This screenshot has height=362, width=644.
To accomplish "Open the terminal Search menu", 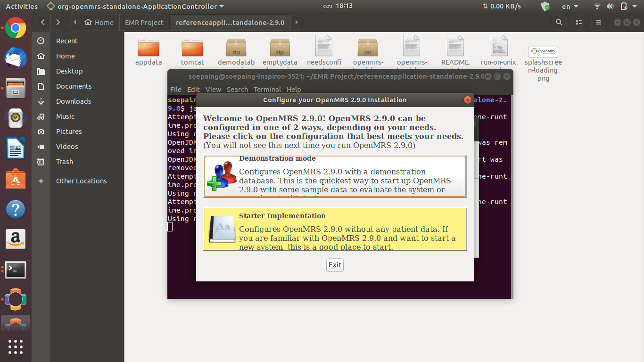I will point(237,89).
